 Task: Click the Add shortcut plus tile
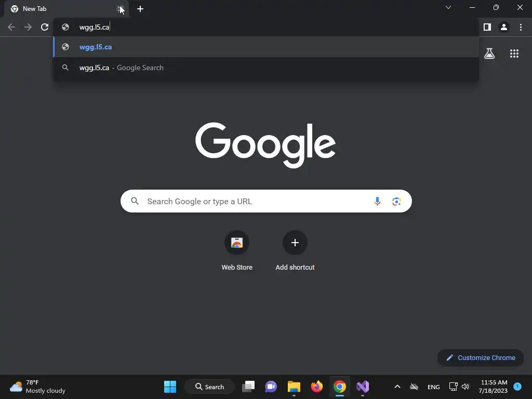pos(295,243)
